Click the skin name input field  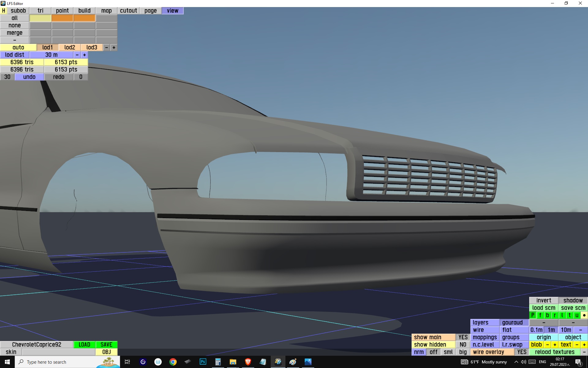[x=58, y=352]
